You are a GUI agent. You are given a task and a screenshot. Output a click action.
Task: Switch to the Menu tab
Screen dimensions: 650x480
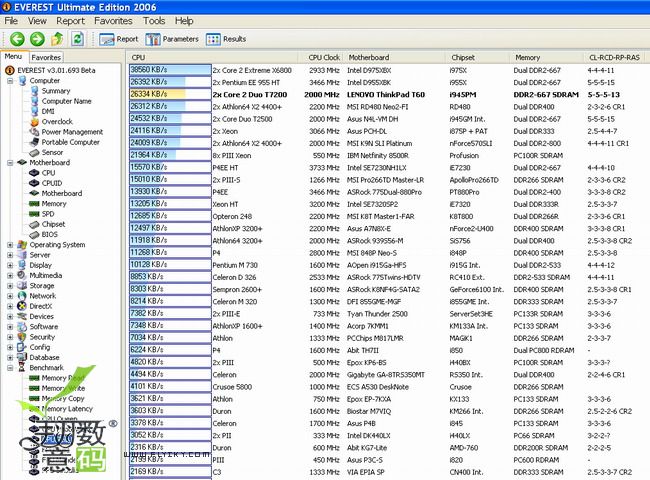(x=14, y=56)
